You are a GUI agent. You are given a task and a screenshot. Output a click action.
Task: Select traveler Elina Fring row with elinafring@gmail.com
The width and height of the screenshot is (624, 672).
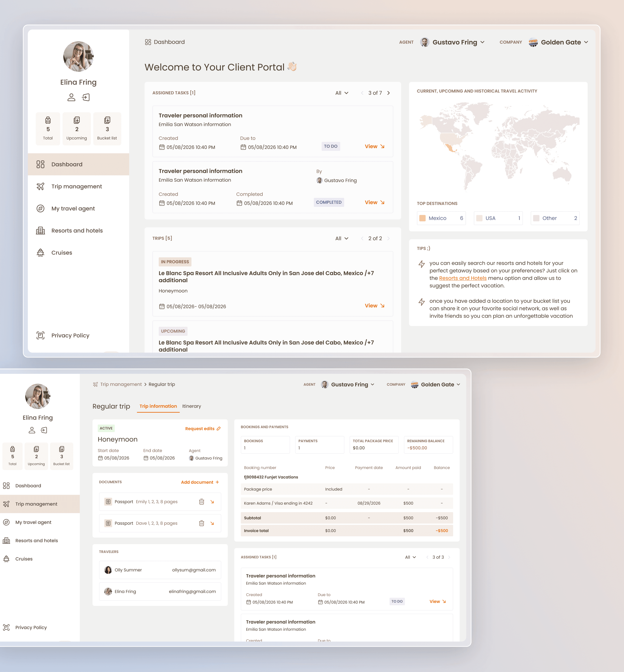click(160, 592)
